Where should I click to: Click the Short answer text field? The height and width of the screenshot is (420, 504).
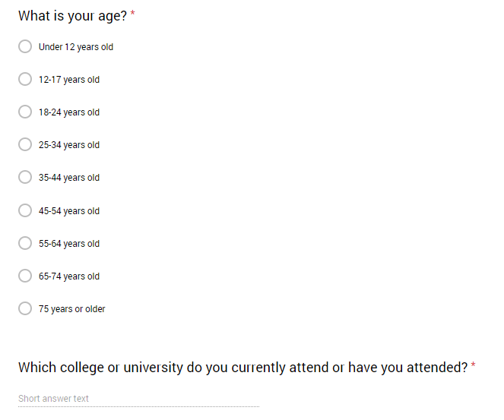pos(138,399)
